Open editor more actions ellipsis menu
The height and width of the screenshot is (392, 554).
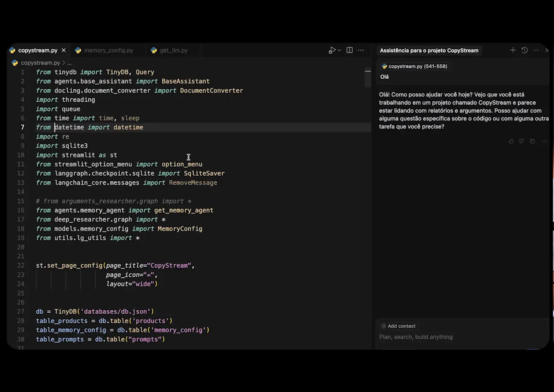point(361,50)
